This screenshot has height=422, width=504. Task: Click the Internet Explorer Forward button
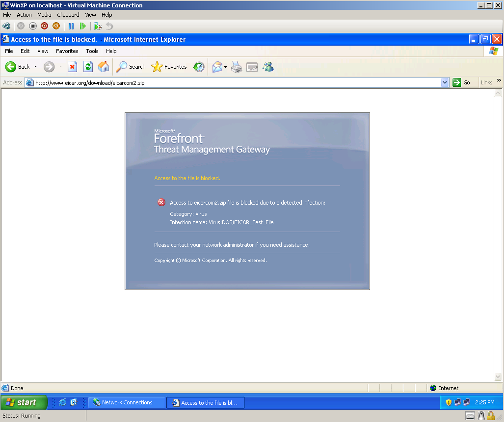(x=49, y=67)
